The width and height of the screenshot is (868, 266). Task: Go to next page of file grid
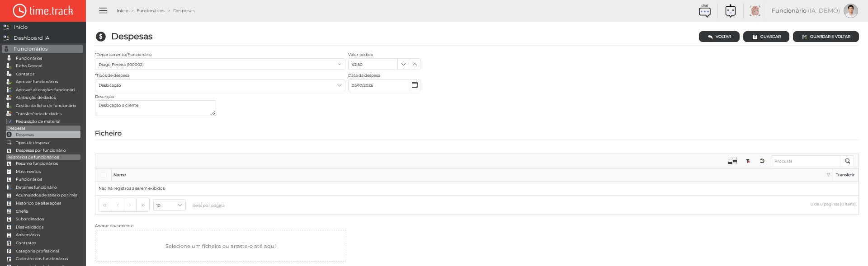130,205
